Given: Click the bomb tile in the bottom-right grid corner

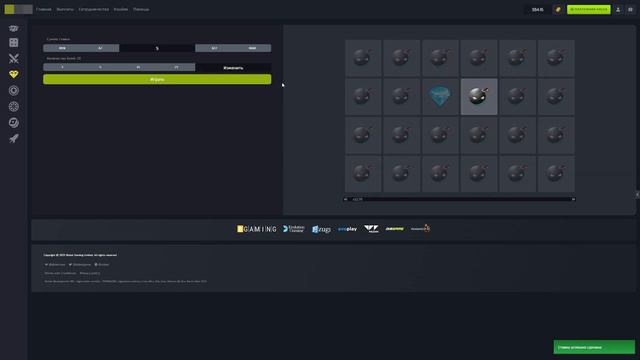Looking at the screenshot, I should pyautogui.click(x=556, y=174).
